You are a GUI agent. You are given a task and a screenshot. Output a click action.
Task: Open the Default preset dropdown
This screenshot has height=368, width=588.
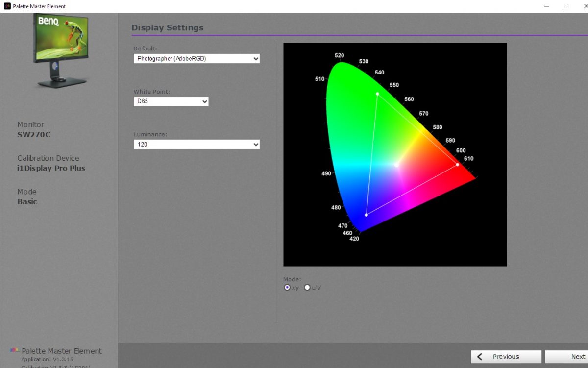tap(196, 59)
